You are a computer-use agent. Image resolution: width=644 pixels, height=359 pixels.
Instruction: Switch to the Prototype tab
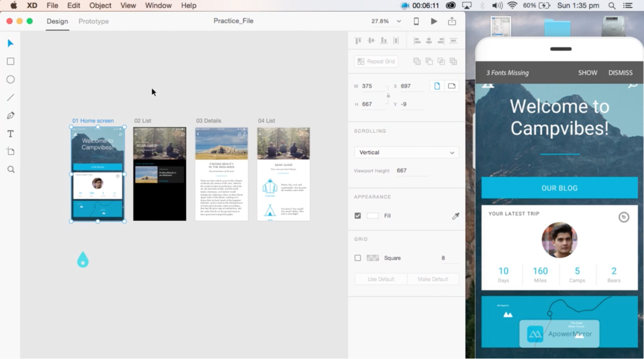[x=93, y=21]
